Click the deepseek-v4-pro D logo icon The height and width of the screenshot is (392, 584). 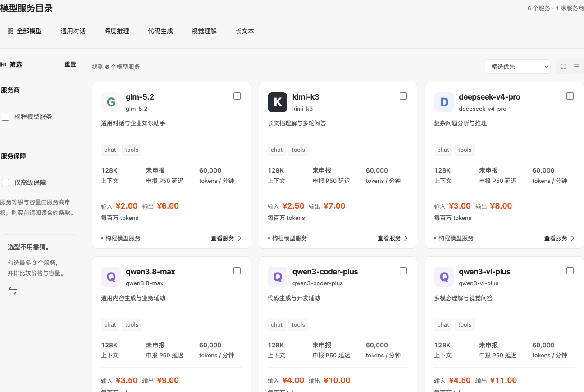click(444, 102)
